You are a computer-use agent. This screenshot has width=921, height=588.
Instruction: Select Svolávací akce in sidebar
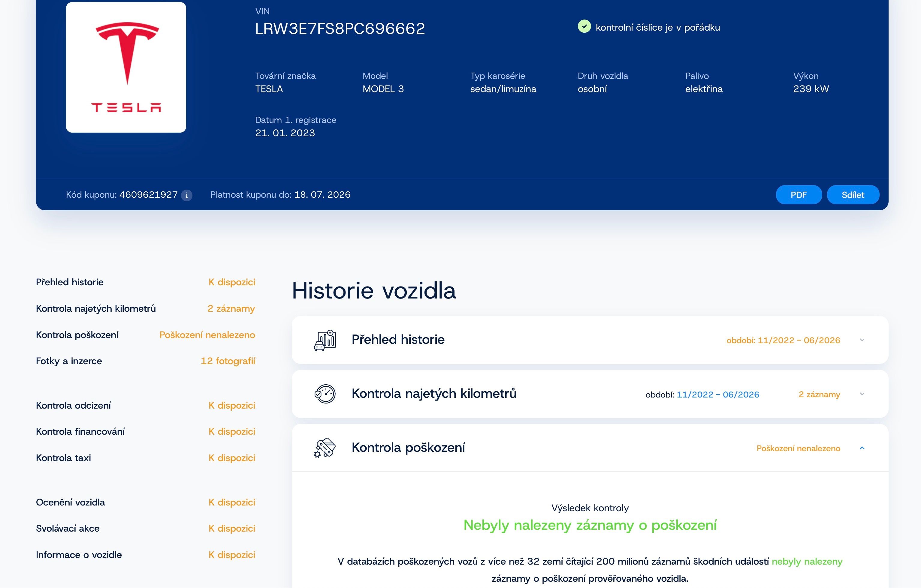point(145,528)
